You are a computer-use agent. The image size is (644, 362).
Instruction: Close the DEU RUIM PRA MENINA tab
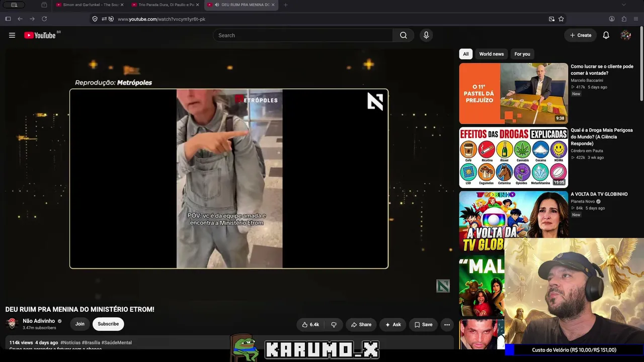(273, 5)
